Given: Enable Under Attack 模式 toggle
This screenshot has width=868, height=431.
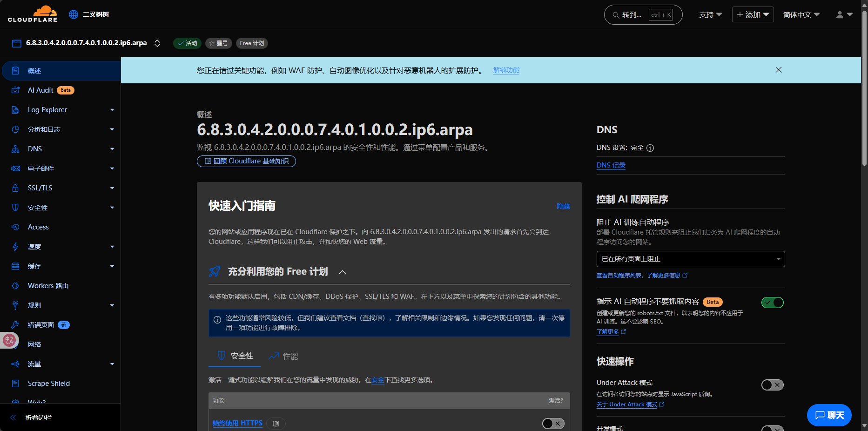Looking at the screenshot, I should tap(772, 385).
